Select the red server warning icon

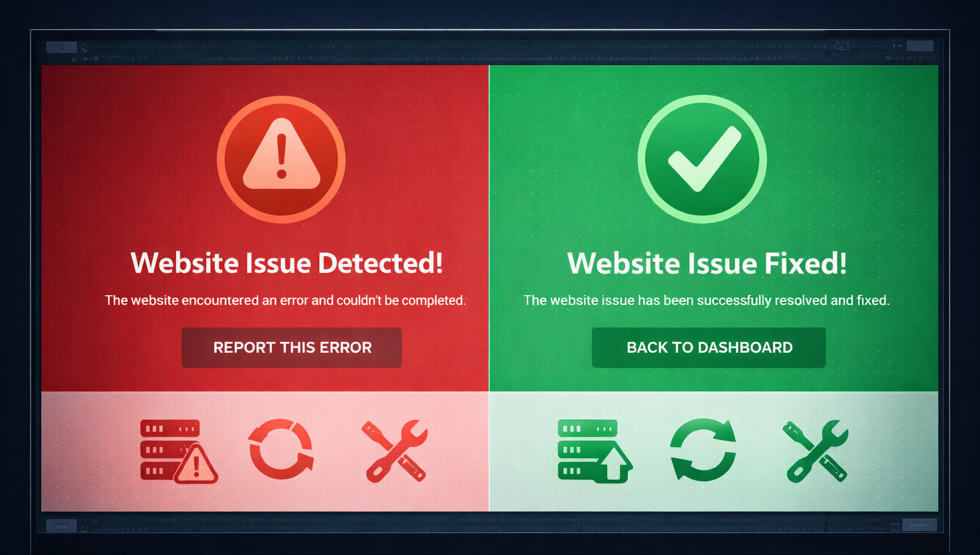[x=179, y=451]
